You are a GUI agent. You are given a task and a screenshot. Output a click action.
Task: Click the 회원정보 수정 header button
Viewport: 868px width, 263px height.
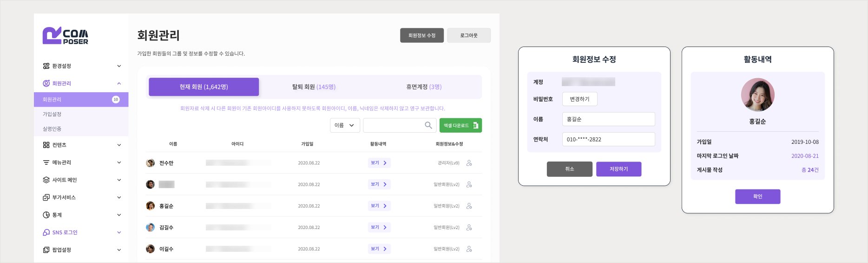click(422, 35)
